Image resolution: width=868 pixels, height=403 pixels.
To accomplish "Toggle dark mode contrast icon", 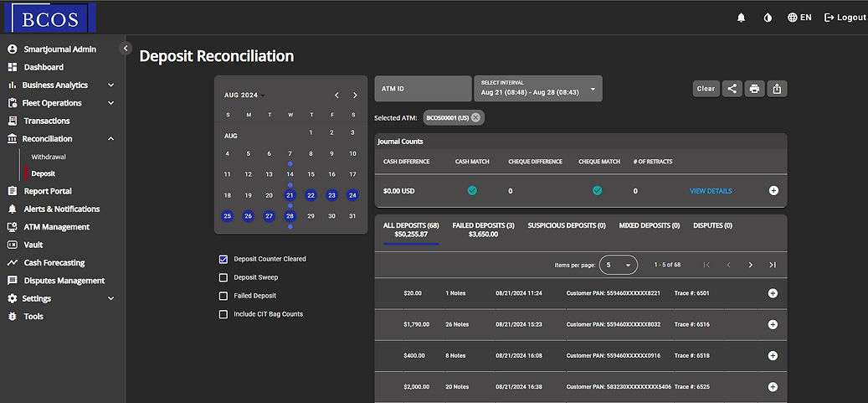I will pyautogui.click(x=767, y=18).
